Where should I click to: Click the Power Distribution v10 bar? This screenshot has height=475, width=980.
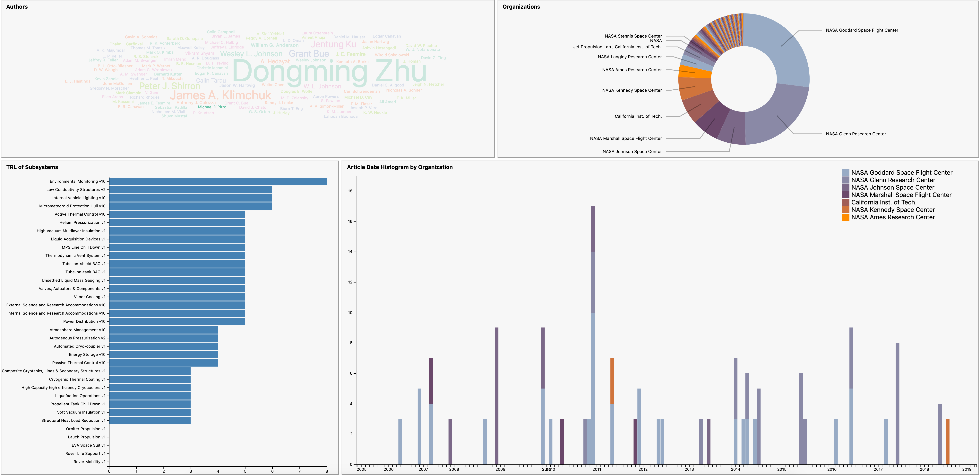point(177,321)
